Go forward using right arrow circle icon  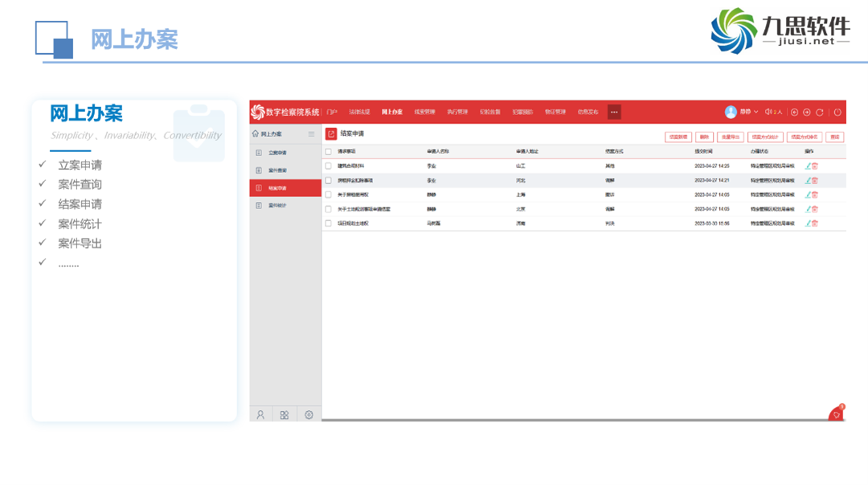coord(806,113)
